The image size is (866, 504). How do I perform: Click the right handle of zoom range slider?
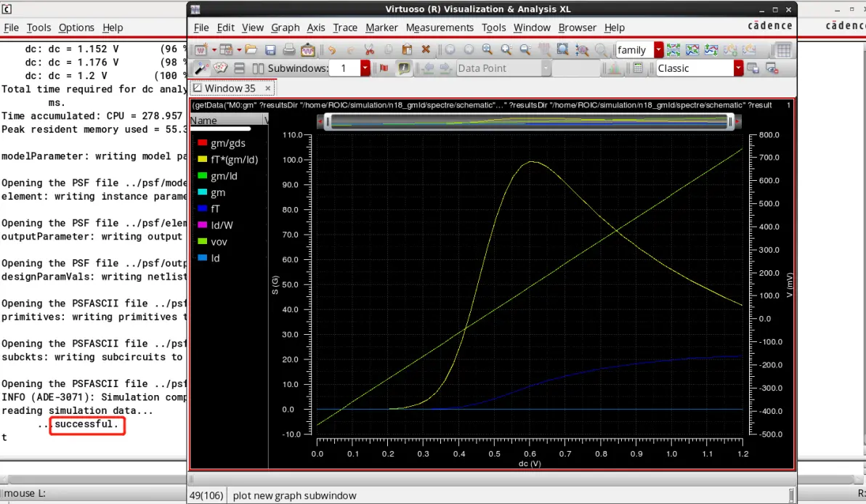pos(731,122)
